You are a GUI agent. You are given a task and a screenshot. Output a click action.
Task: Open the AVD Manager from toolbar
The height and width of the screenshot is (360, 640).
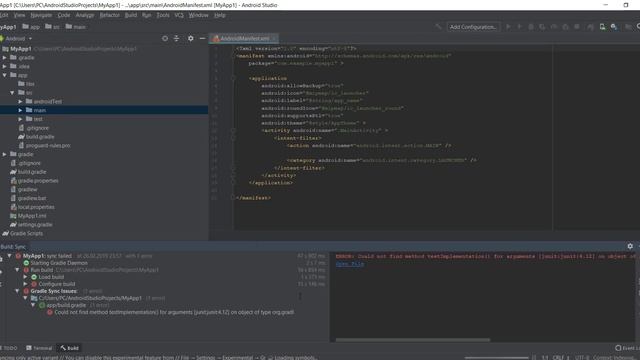click(x=602, y=27)
